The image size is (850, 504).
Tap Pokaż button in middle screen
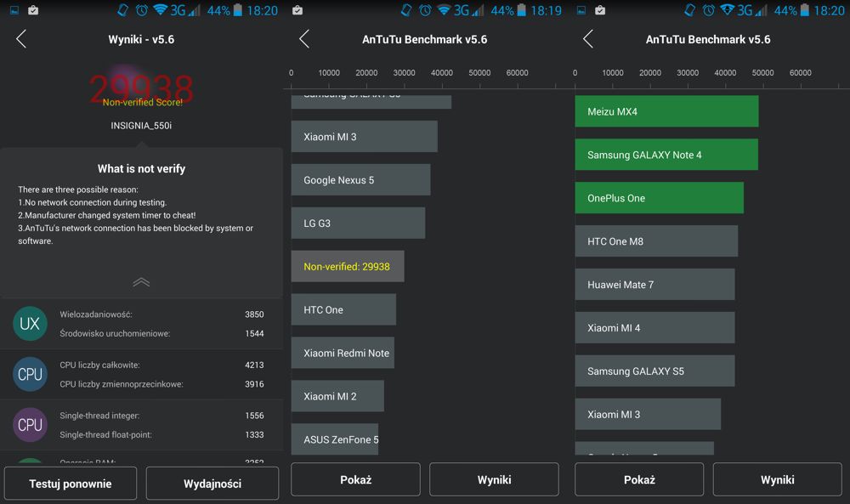(x=355, y=479)
